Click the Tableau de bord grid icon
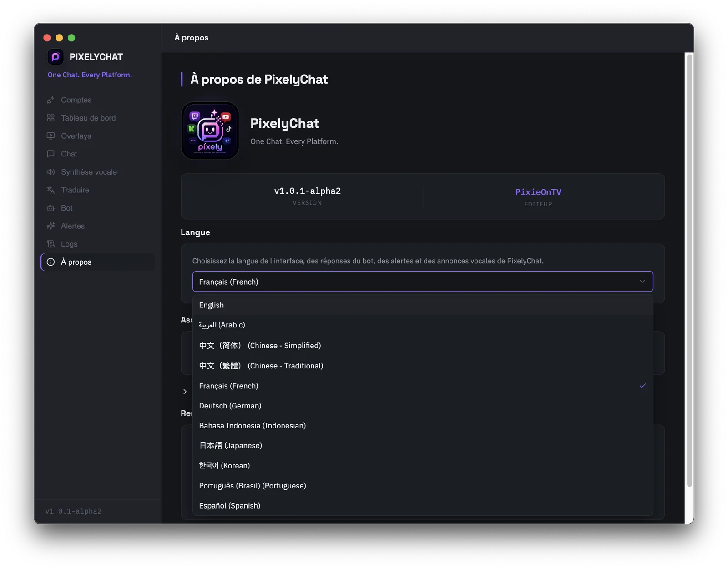This screenshot has height=569, width=728. point(51,118)
